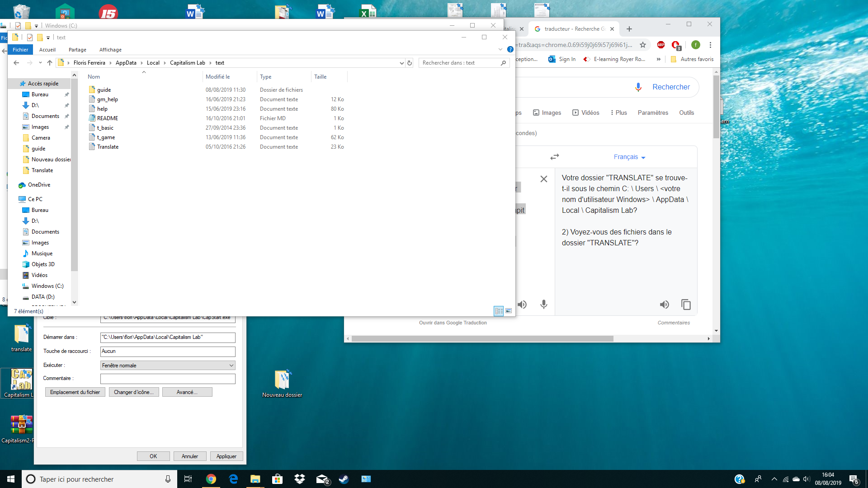868x488 pixels.
Task: Click the OK button in properties dialog
Action: click(153, 456)
